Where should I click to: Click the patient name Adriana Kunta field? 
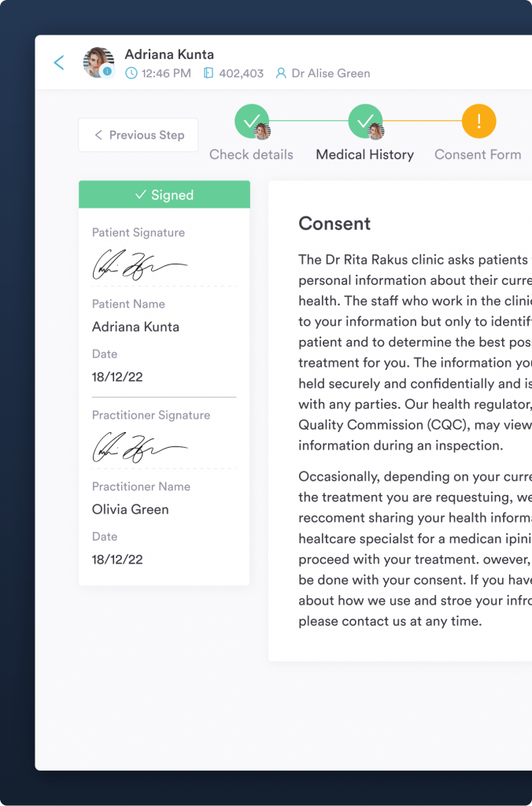(135, 327)
